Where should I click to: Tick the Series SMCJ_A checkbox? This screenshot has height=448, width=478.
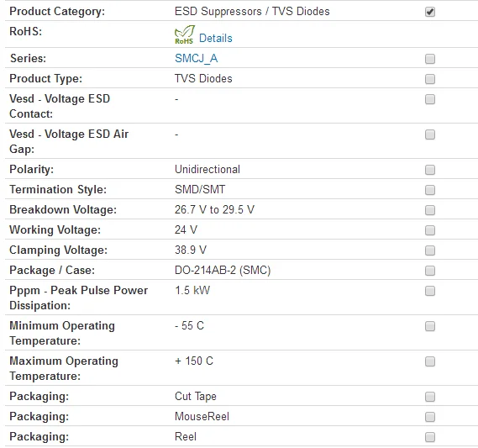point(430,59)
